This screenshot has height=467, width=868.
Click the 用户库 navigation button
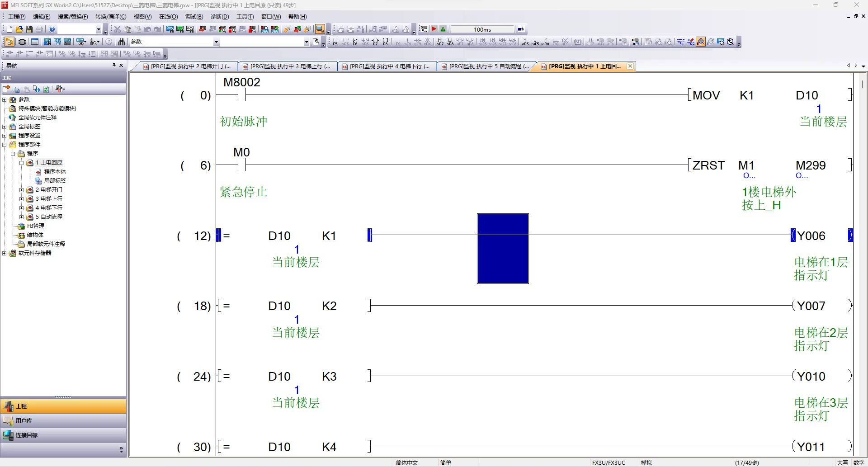[63, 421]
